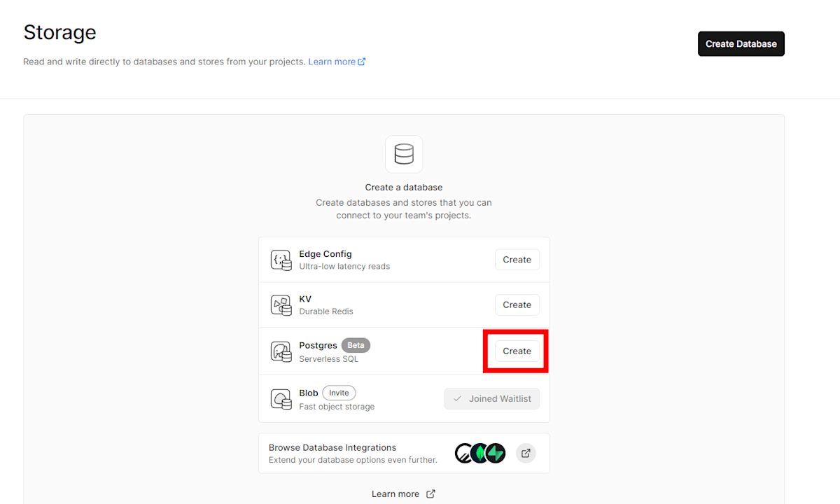The width and height of the screenshot is (840, 504).
Task: Click the Edge Config title text
Action: [x=325, y=254]
